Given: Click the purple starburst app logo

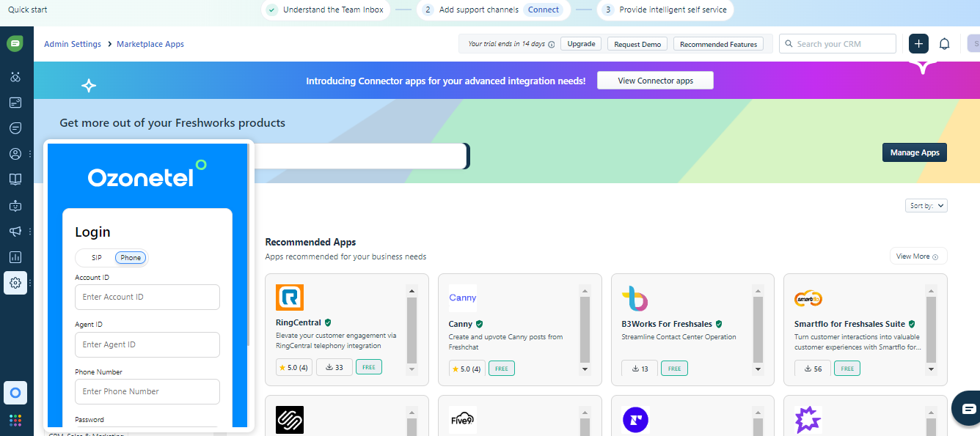Looking at the screenshot, I should click(x=808, y=420).
